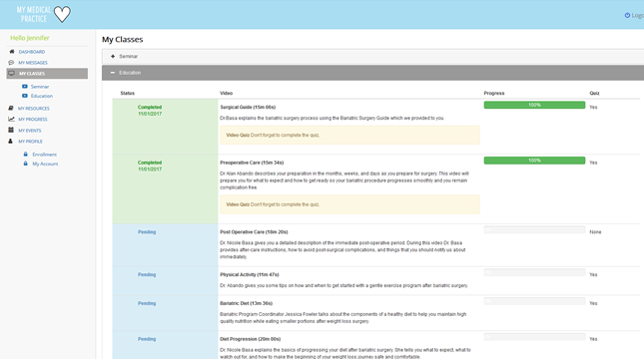Click Preoperative Care 100% progress bar
Screen dimensions: 644x359
tap(534, 161)
